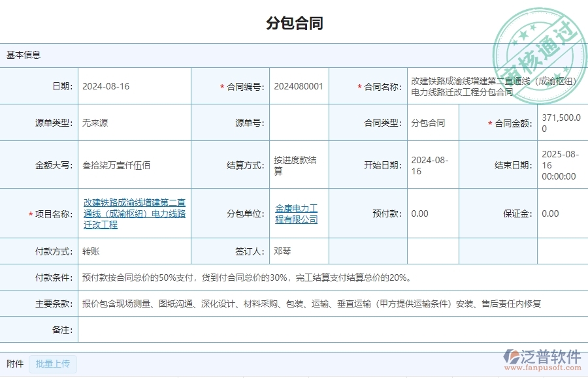This screenshot has width=588, height=378.
Task: Select the 分包合同 page title
Action: (x=294, y=23)
